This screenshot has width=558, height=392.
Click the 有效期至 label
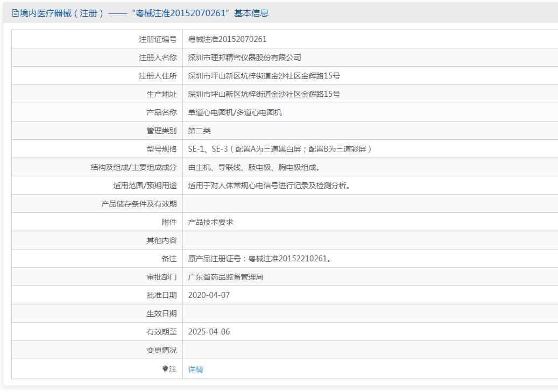point(161,332)
